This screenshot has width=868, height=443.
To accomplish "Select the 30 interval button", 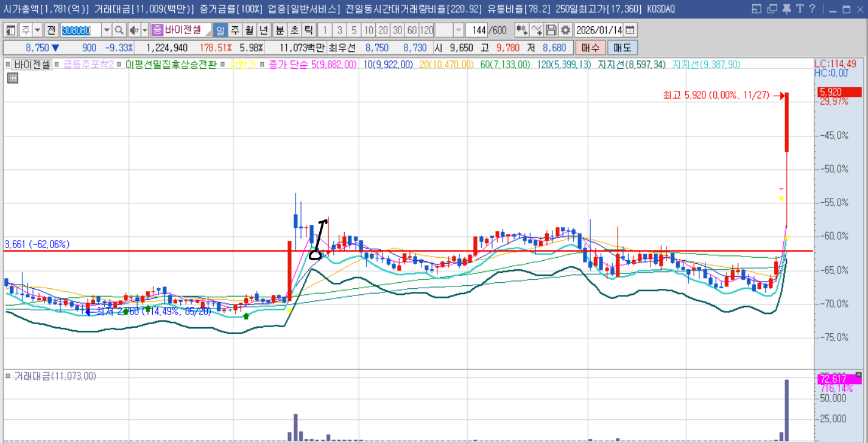I will [398, 30].
